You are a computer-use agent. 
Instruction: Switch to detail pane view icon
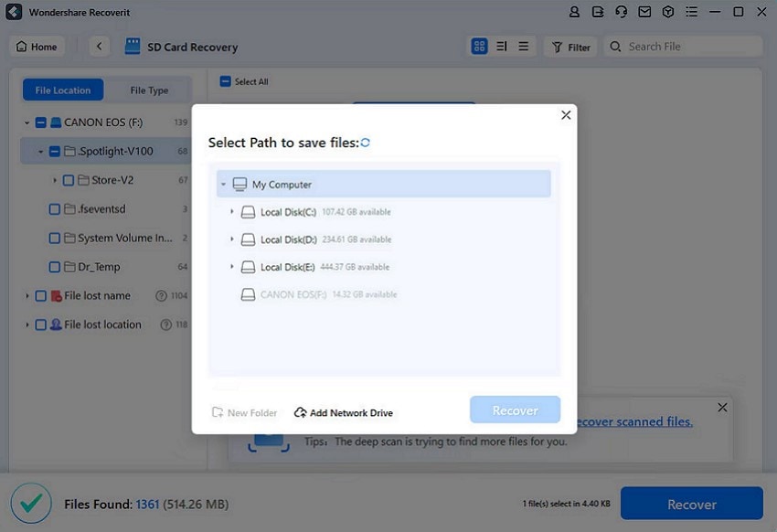502,47
